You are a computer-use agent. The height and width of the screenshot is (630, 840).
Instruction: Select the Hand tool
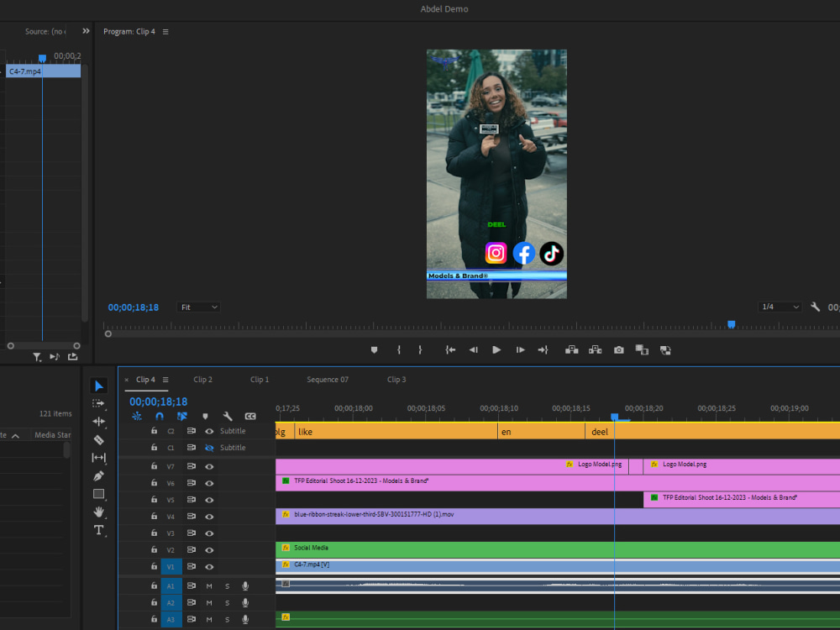98,512
